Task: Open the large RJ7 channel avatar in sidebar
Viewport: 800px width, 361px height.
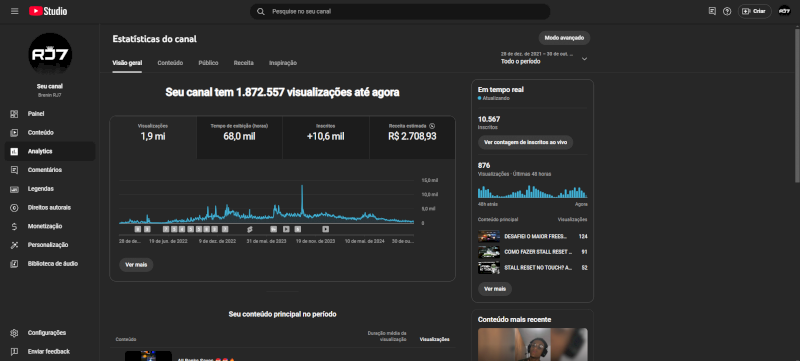Action: pos(50,55)
